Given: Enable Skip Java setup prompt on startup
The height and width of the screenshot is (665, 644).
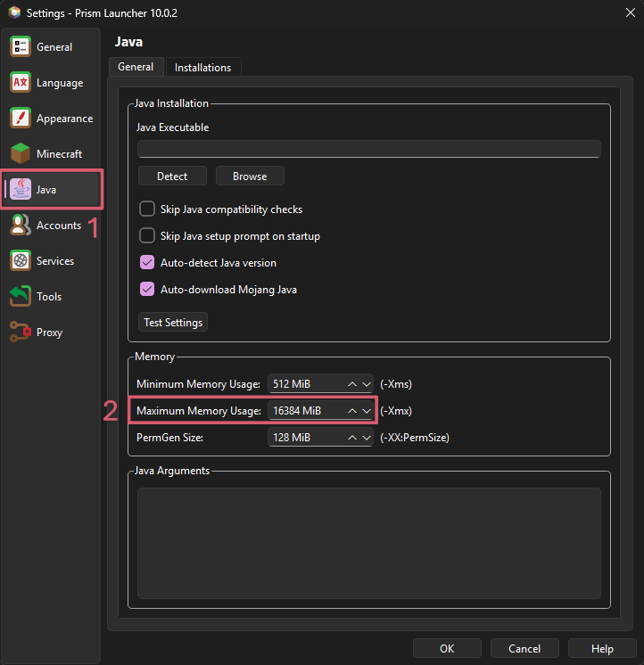Looking at the screenshot, I should (147, 236).
